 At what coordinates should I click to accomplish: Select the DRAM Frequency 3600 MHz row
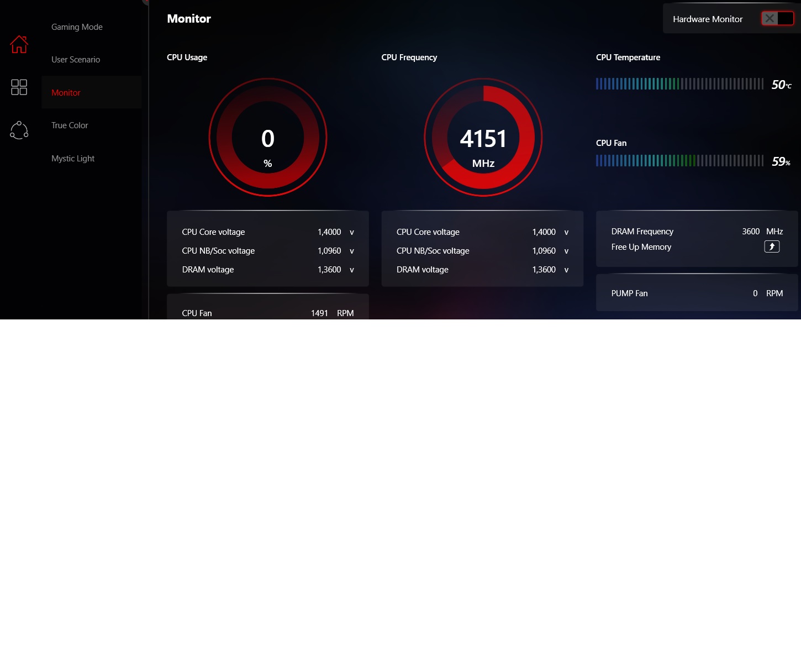[x=697, y=232]
